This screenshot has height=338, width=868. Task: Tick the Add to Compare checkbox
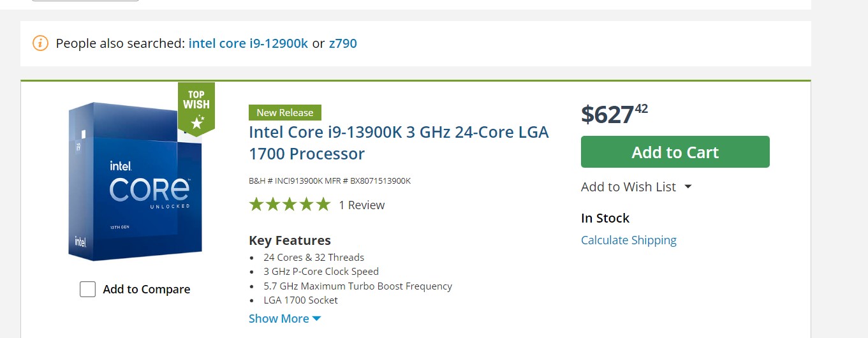87,290
